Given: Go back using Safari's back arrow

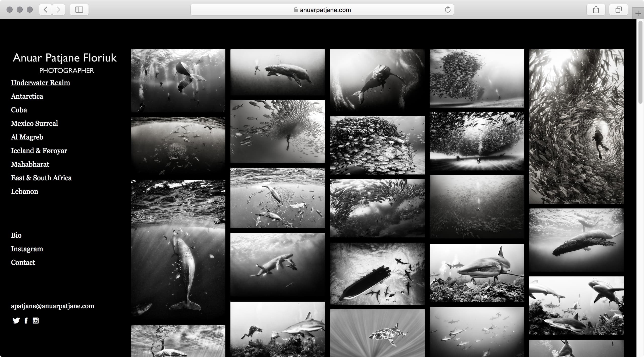Looking at the screenshot, I should tap(46, 10).
